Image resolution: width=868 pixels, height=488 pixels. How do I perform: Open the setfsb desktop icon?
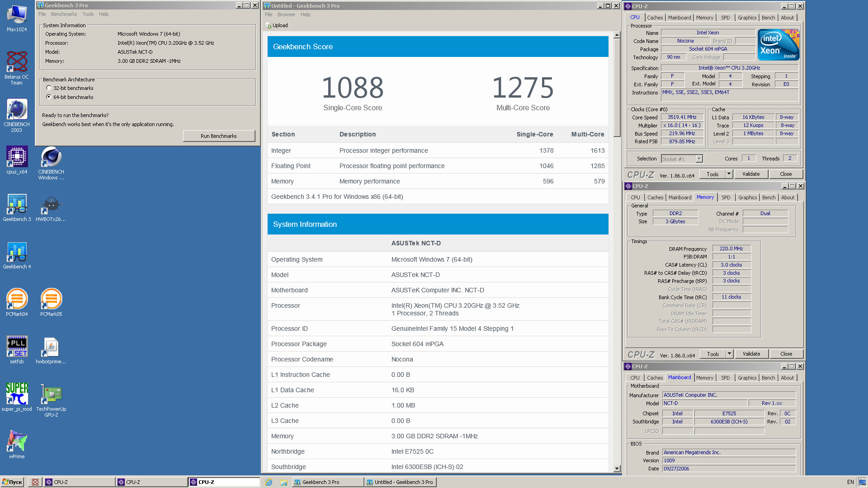coord(17,349)
